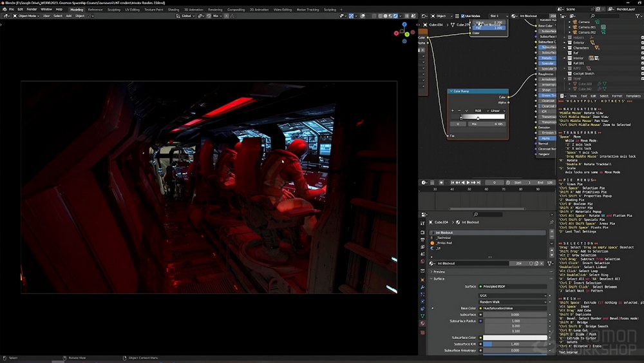Jump to the timeline start frame
Image resolution: width=644 pixels, height=363 pixels.
pos(453,182)
